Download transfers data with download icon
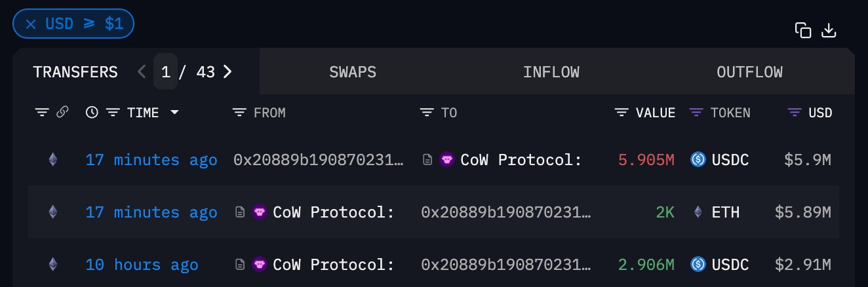Image resolution: width=868 pixels, height=287 pixels. [x=829, y=30]
